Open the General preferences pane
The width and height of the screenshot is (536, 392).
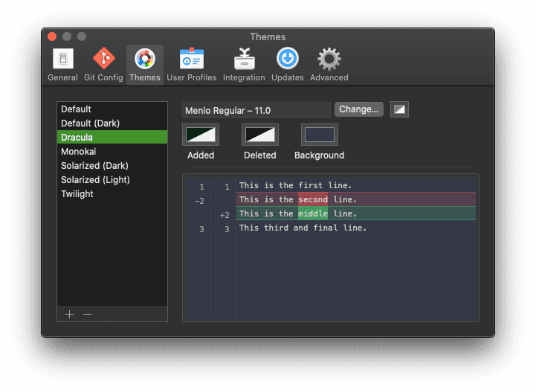(x=62, y=64)
